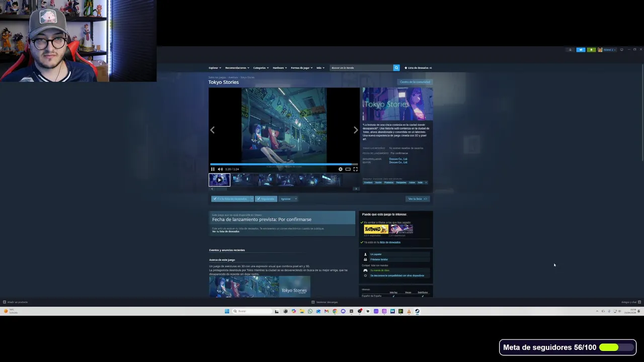This screenshot has width=644, height=362.
Task: Click the green notification bell icon
Action: coord(591,50)
